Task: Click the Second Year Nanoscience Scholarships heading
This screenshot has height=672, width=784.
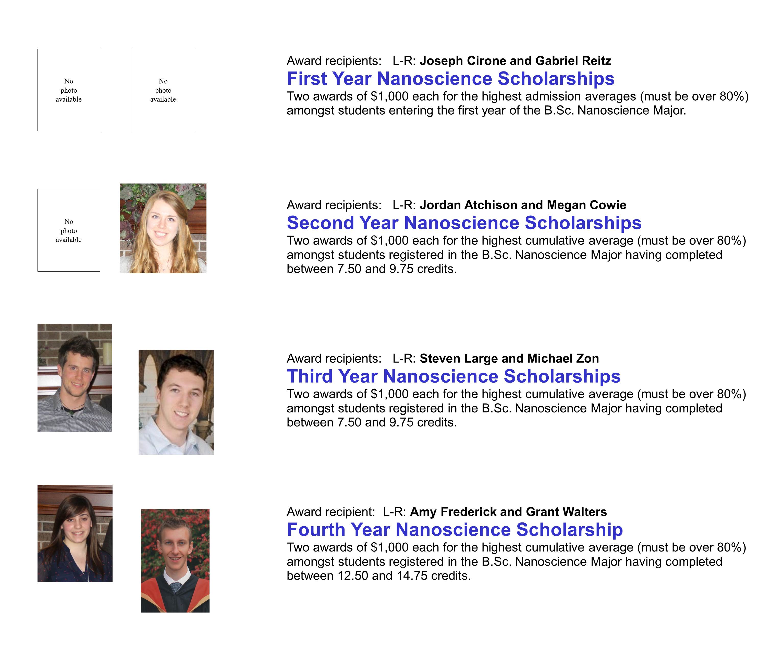Action: pos(464,223)
